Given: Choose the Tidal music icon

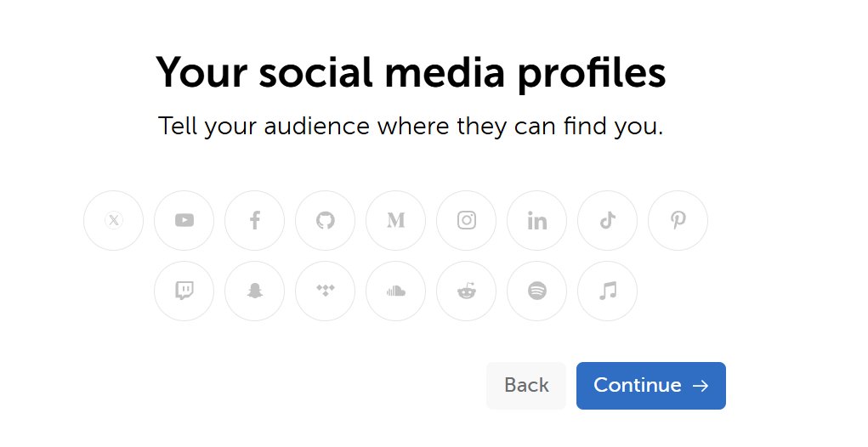Looking at the screenshot, I should pyautogui.click(x=325, y=291).
